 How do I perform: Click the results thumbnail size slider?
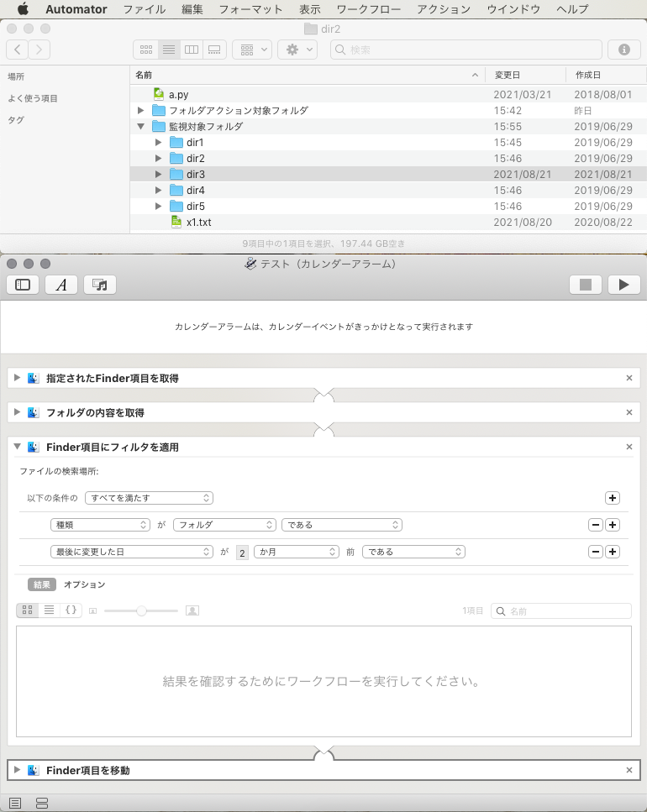pos(141,610)
